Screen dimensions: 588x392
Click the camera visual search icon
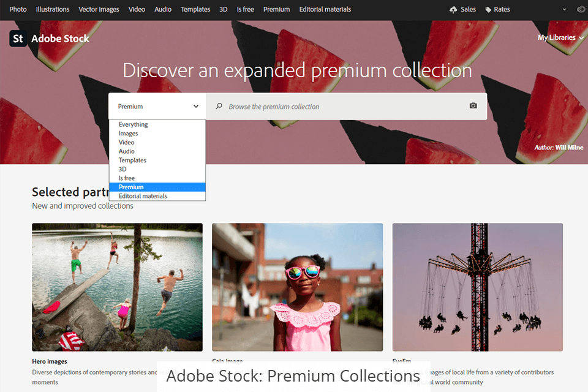pos(473,106)
